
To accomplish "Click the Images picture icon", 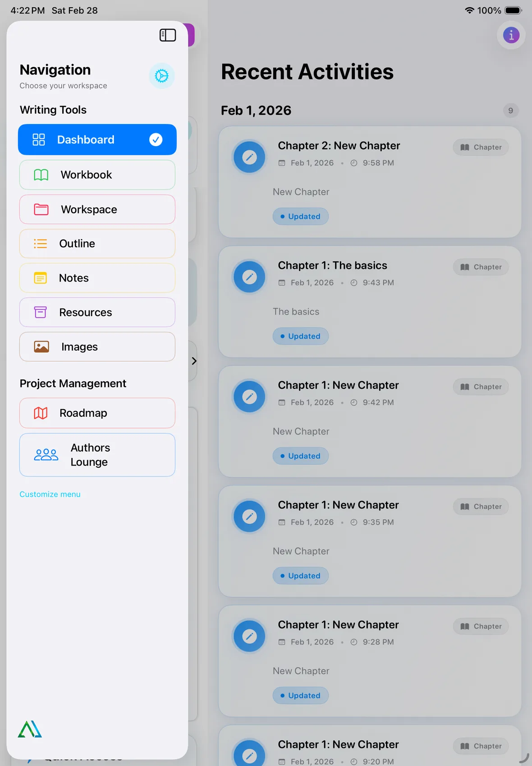I will point(41,346).
